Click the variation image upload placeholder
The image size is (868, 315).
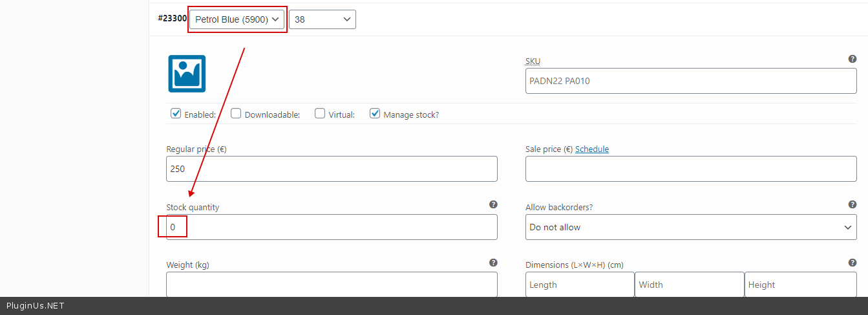[x=187, y=74]
